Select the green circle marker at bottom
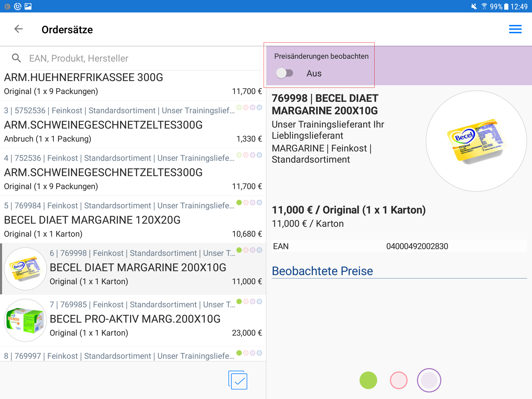532x399 pixels. [368, 380]
